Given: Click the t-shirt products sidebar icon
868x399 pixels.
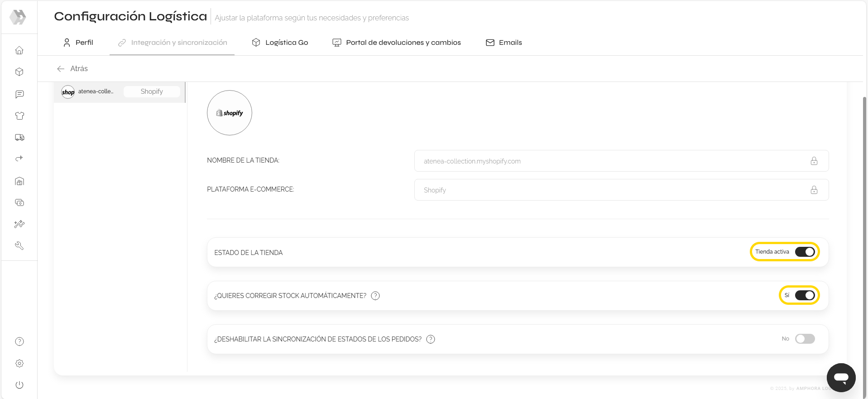Looking at the screenshot, I should tap(19, 116).
